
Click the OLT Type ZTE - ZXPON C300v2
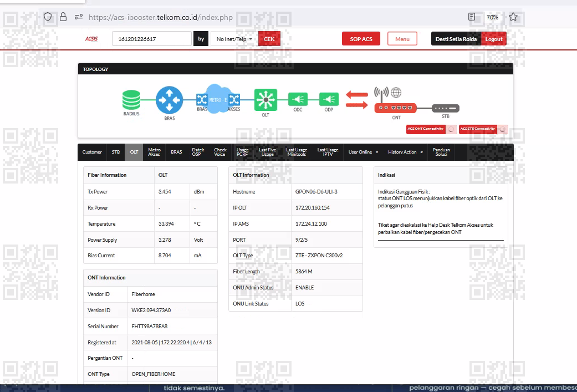point(319,255)
